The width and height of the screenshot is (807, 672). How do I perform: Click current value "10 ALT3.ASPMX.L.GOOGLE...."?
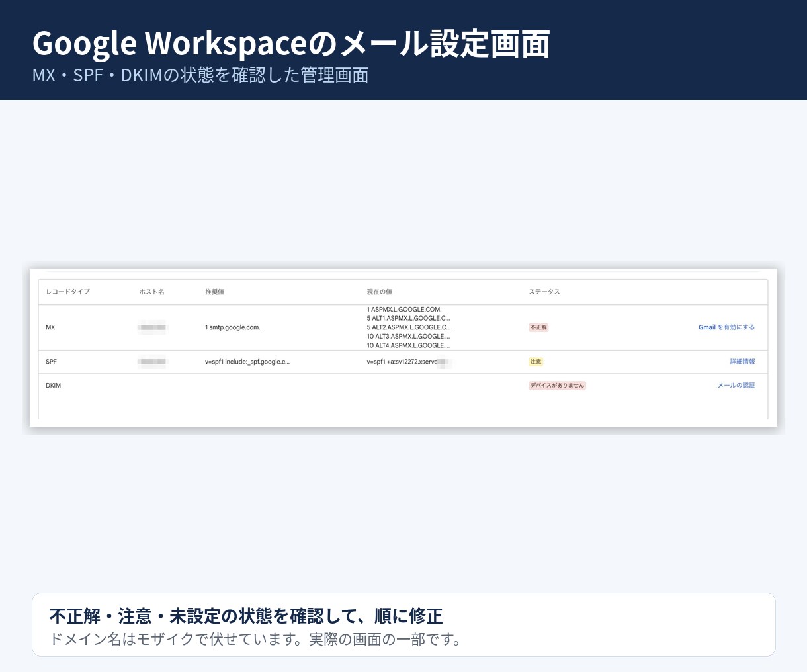(x=408, y=337)
